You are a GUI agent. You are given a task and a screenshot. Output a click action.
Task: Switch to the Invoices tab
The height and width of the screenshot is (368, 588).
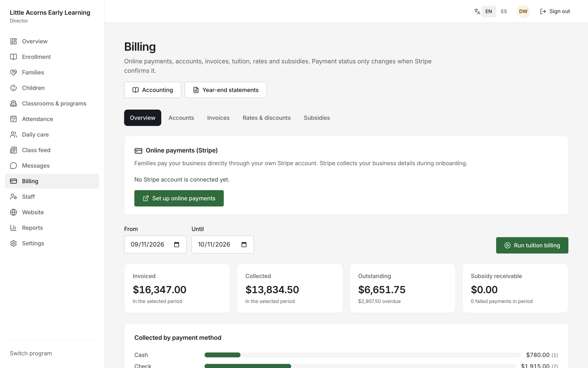(218, 118)
